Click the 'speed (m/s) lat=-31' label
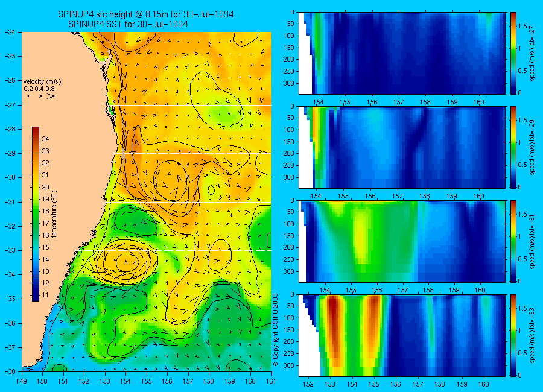Viewport: 543px width, 392px height. click(532, 242)
